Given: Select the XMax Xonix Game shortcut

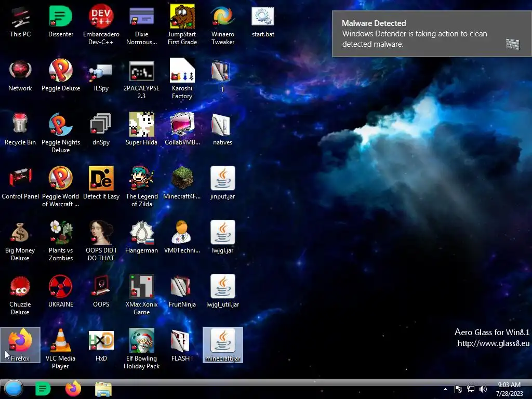Looking at the screenshot, I should click(x=141, y=295).
